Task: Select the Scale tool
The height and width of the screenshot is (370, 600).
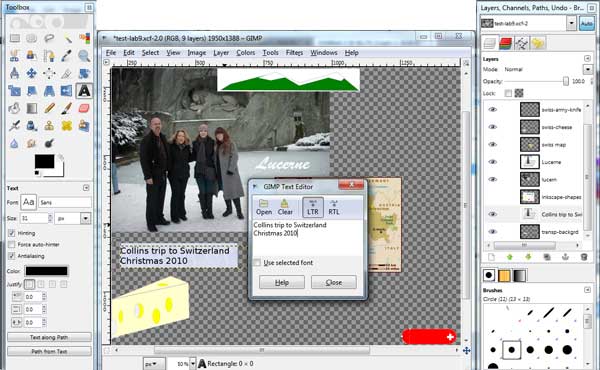Action: [x=15, y=91]
